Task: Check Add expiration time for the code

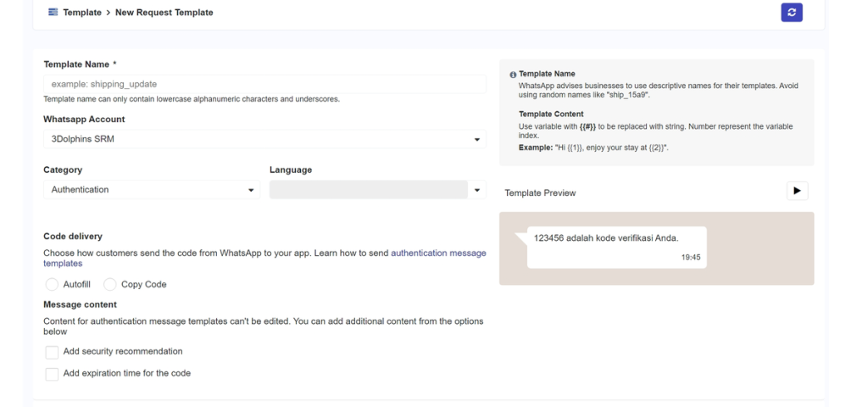Action: (x=53, y=374)
